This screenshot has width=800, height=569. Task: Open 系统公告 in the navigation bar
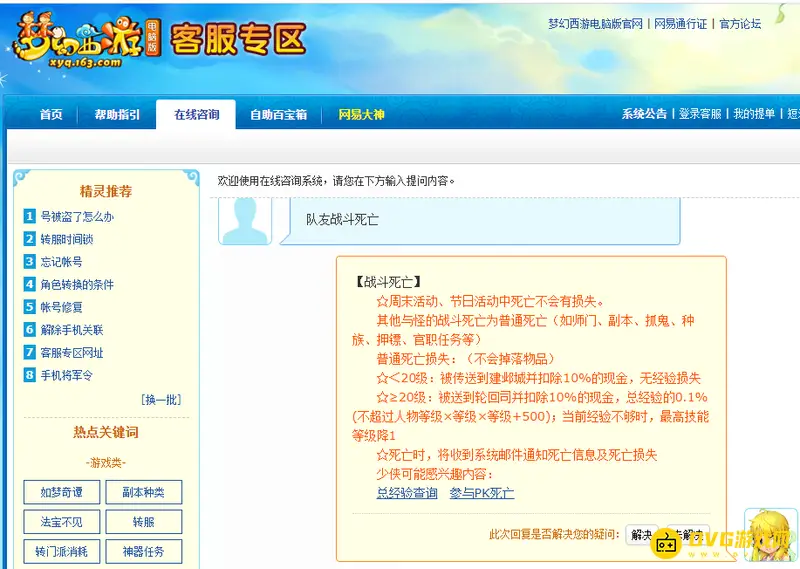tap(644, 114)
